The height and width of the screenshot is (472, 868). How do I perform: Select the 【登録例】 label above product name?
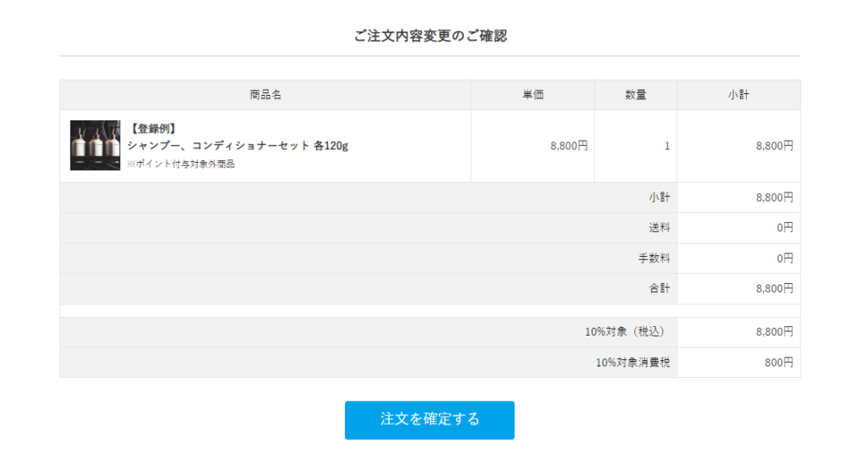[153, 129]
